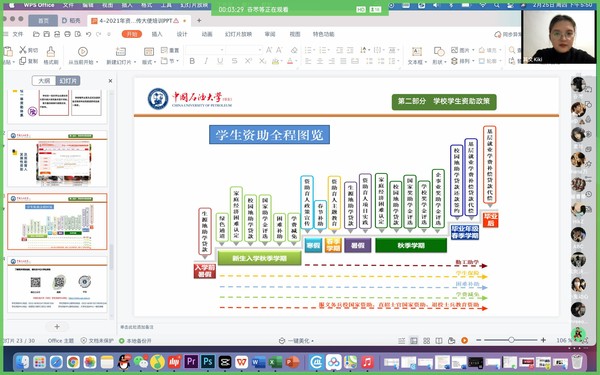Insert a text box

[417, 55]
